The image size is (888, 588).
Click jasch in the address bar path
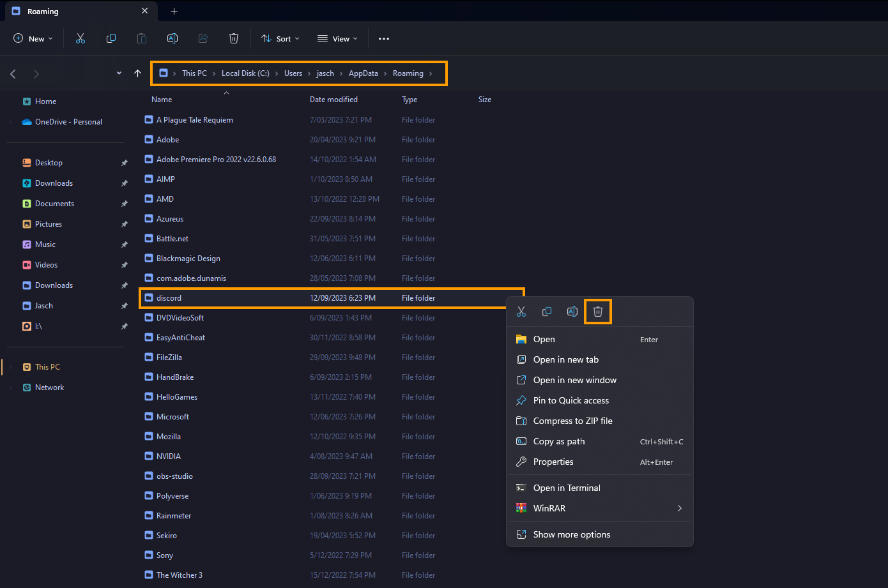tap(325, 73)
